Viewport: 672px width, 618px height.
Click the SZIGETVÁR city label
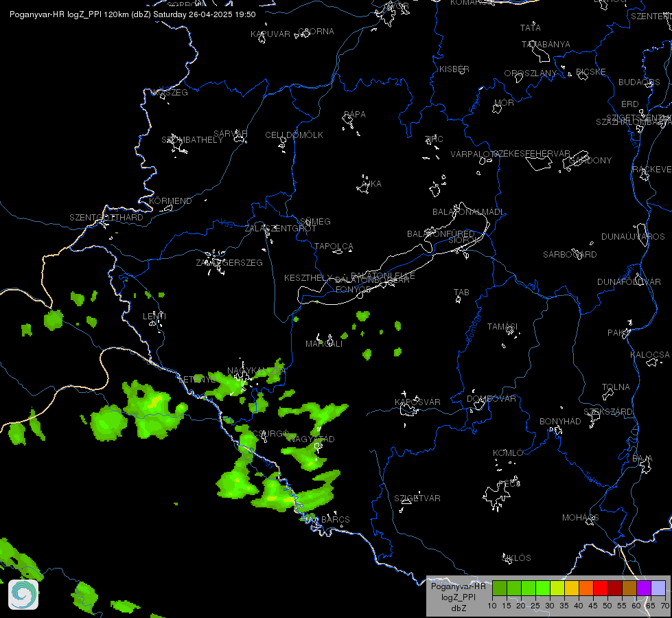(x=417, y=499)
